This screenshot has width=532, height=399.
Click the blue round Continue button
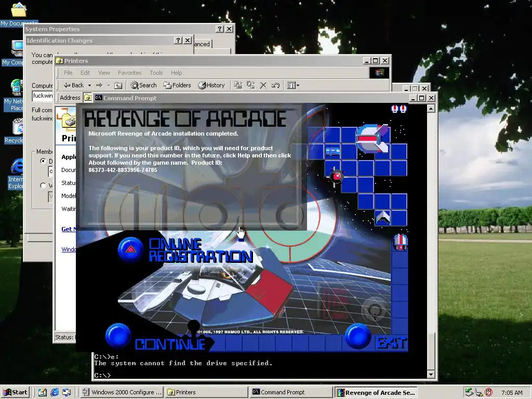pos(118,335)
